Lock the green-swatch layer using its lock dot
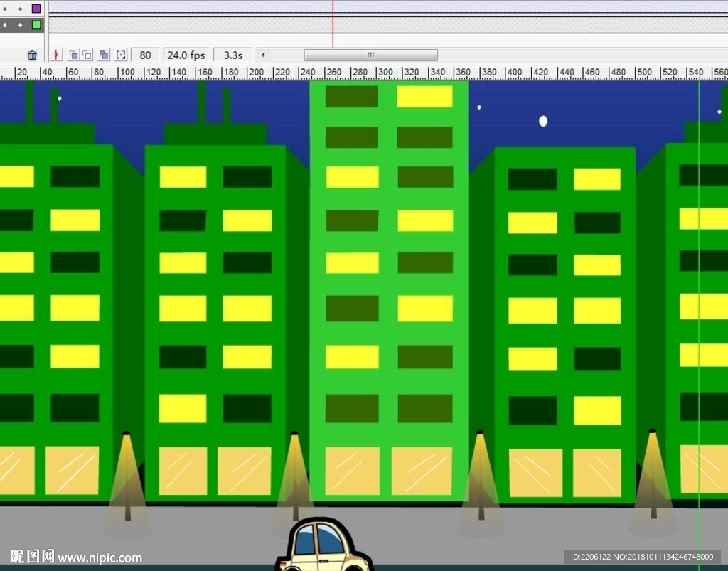Image resolution: width=728 pixels, height=571 pixels. (21, 25)
